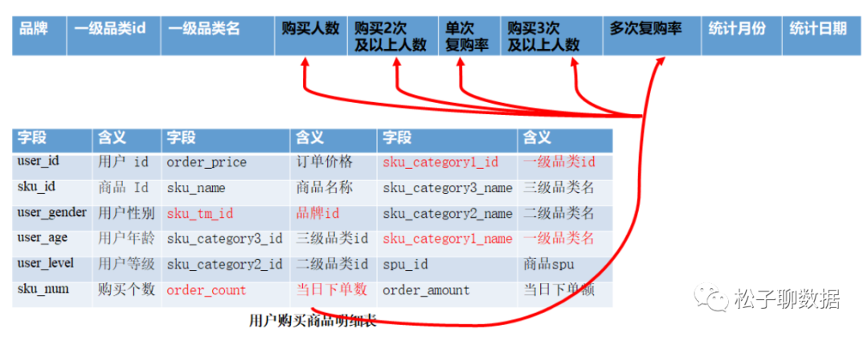Select the red 当日下单数 cell
Screen dimensions: 868x337
pos(334,294)
